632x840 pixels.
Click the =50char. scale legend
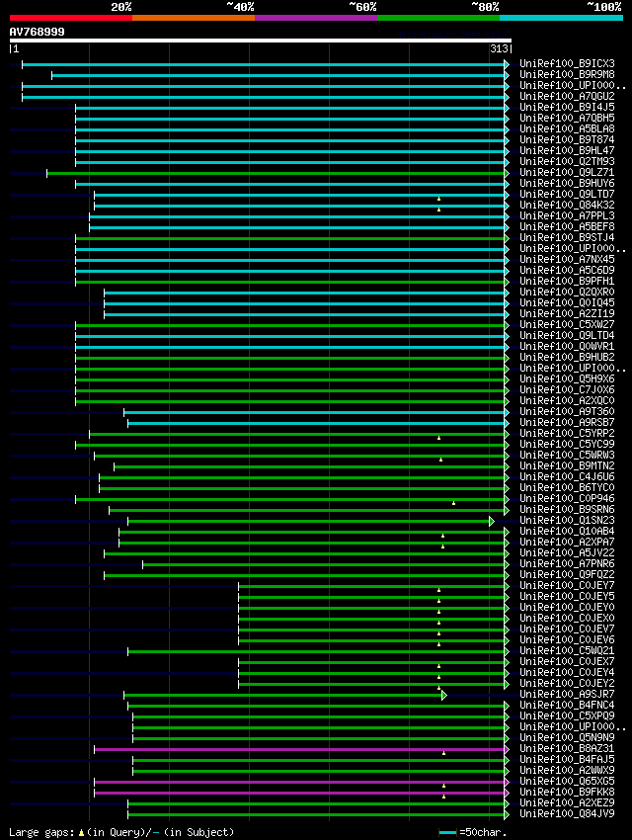pyautogui.click(x=473, y=833)
